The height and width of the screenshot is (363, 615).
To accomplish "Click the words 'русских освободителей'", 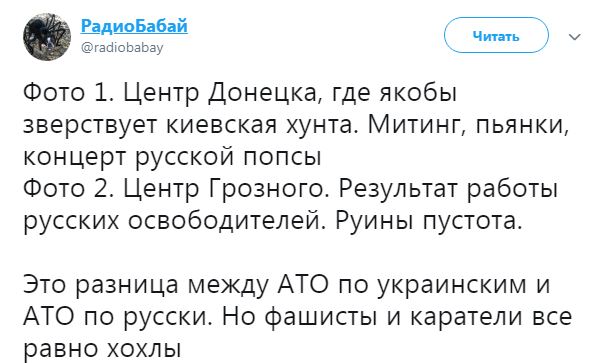I will 175,221.
